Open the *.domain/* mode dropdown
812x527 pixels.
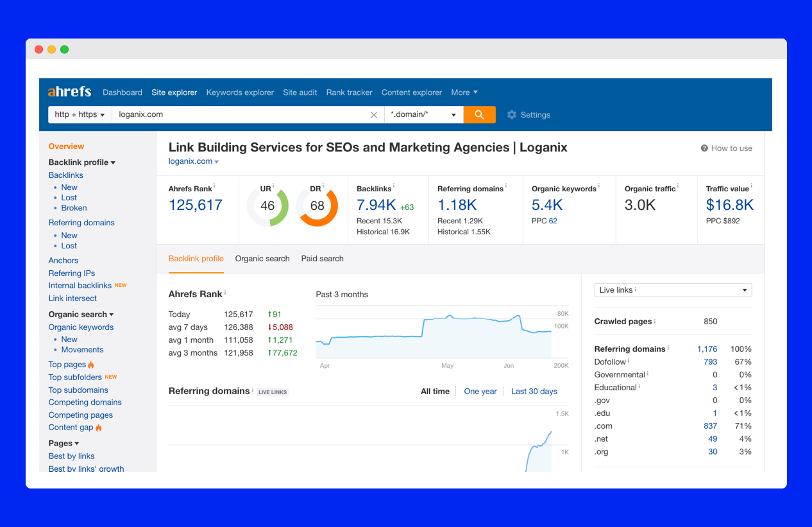click(423, 114)
